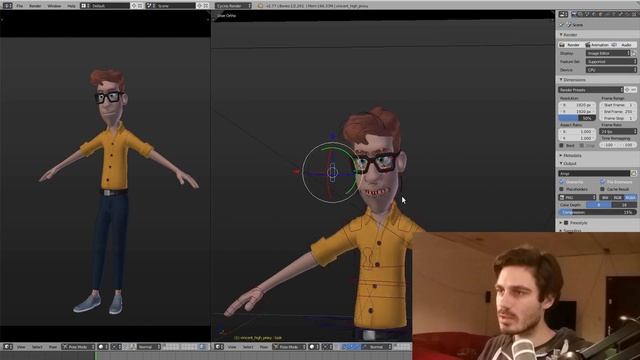Select RGB color mode

click(618, 198)
